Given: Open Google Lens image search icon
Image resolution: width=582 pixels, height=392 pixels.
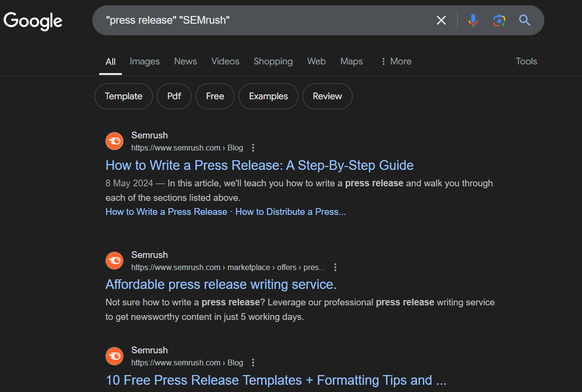Looking at the screenshot, I should click(x=499, y=20).
